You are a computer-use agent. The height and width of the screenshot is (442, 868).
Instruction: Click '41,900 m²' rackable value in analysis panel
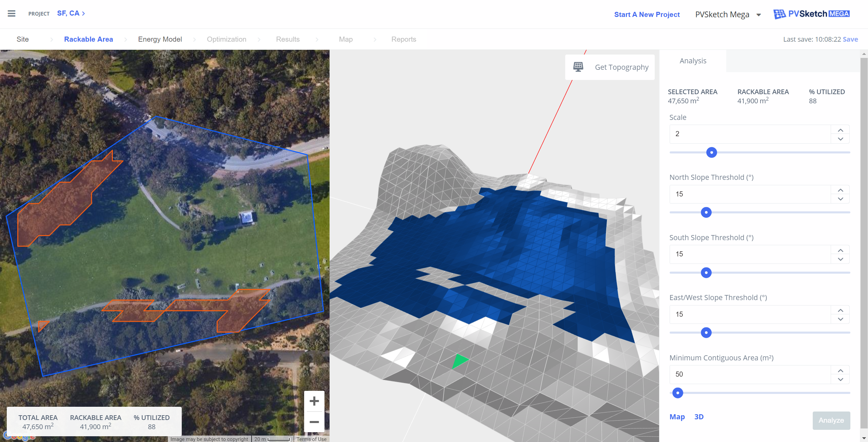click(x=753, y=101)
